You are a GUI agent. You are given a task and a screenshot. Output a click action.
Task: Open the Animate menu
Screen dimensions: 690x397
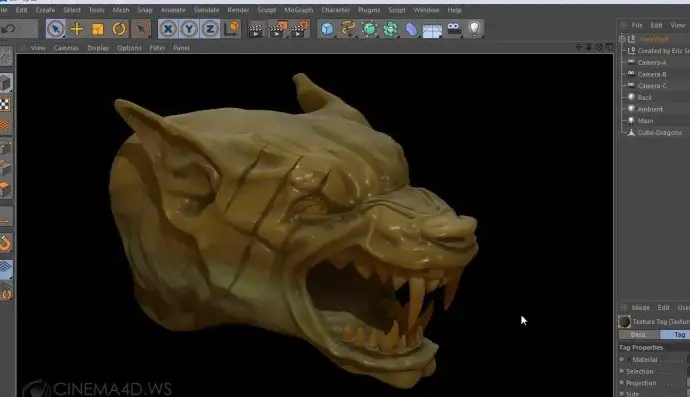tap(173, 10)
